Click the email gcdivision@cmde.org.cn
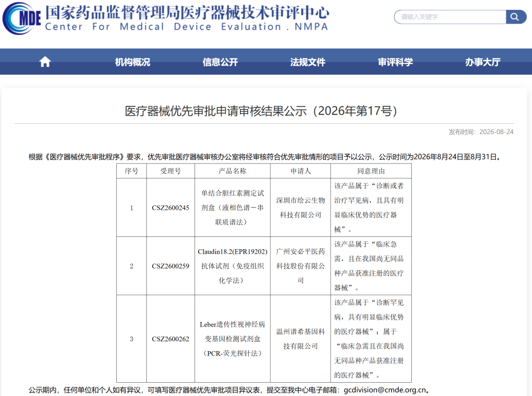The width and height of the screenshot is (532, 396). tap(385, 390)
